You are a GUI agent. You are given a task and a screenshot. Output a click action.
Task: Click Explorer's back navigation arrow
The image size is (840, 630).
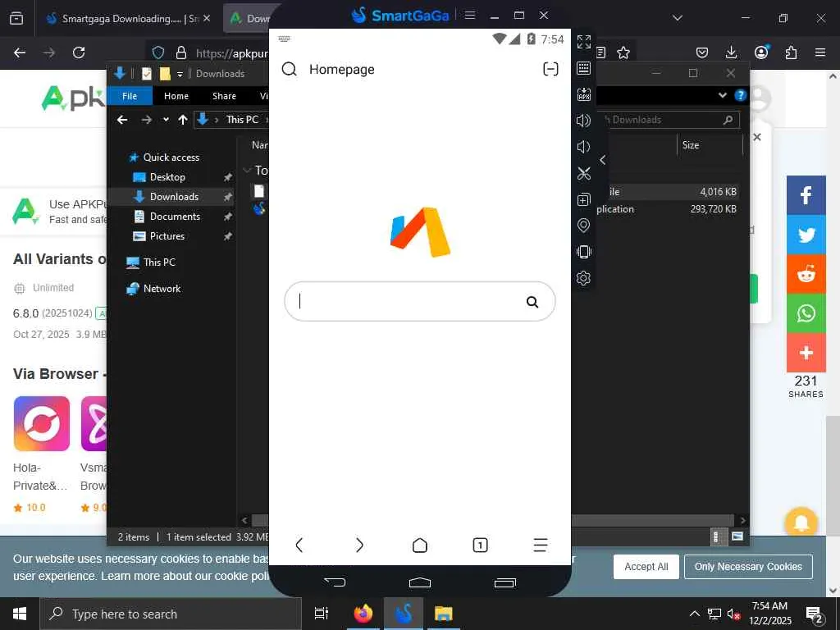tap(122, 120)
